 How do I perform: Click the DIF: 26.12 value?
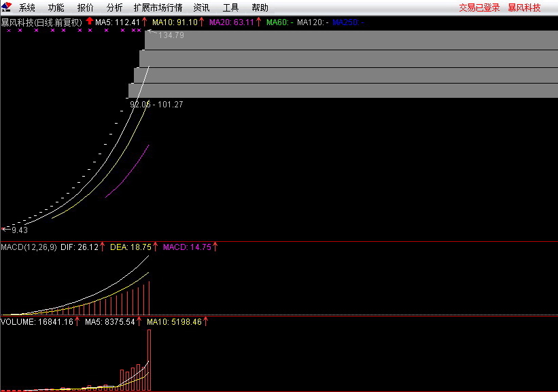pyautogui.click(x=80, y=247)
